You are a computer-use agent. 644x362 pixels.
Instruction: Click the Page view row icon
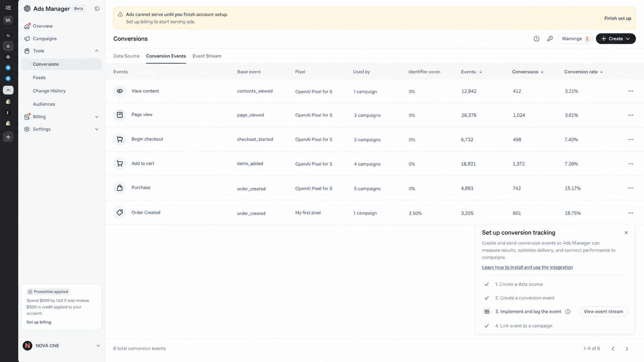pos(120,115)
